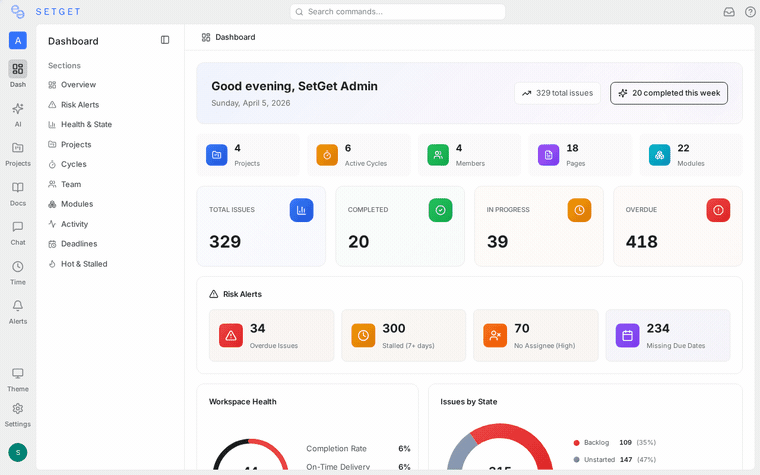Click the teal Modules icon
Viewport: 760px width, 475px height.
click(660, 155)
